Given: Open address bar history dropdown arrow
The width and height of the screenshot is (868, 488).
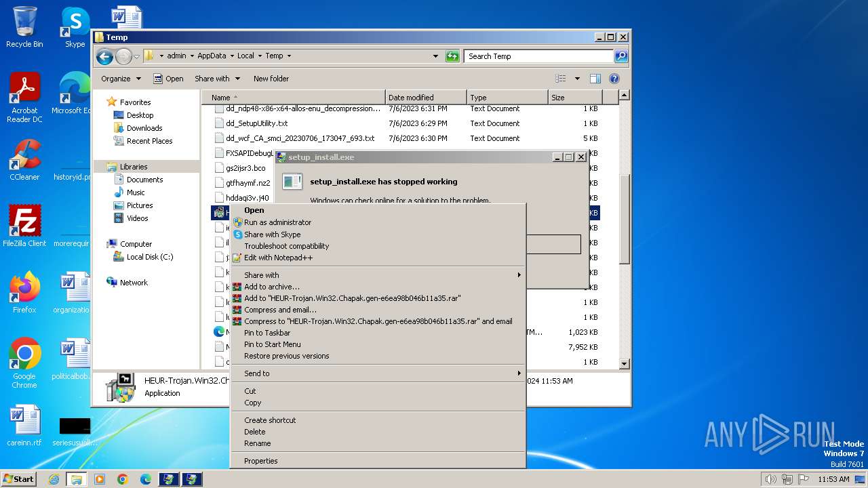Looking at the screenshot, I should tap(435, 56).
